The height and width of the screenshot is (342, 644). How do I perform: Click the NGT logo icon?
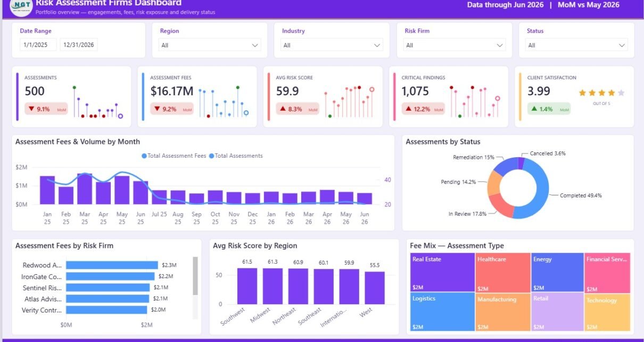click(x=21, y=6)
